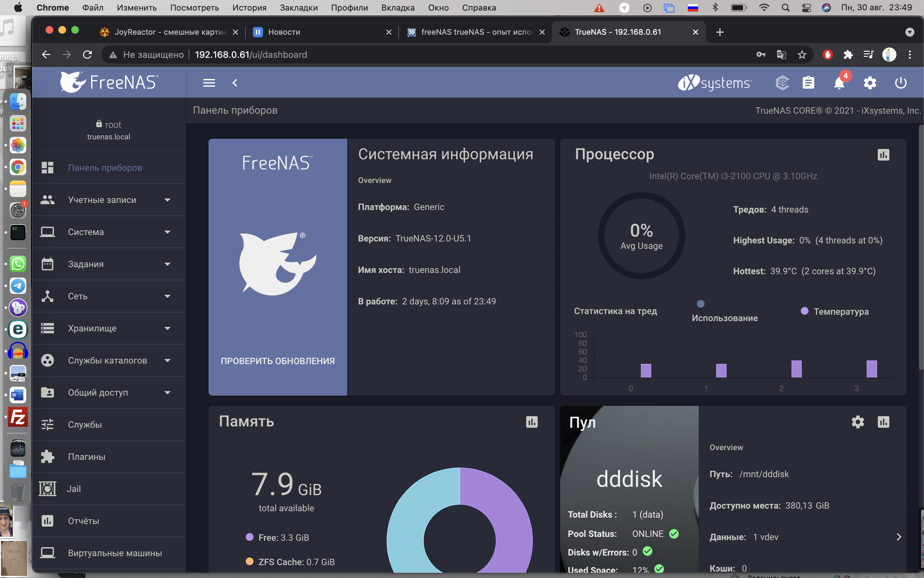Switch to the JoyReactor tab
Image resolution: width=924 pixels, height=578 pixels.
tap(168, 32)
